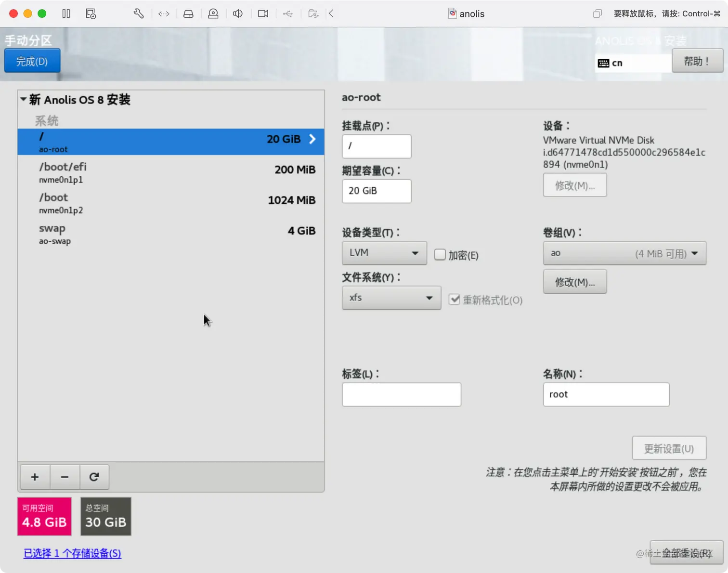
Task: Click the 全部重设(R) button
Action: (x=686, y=553)
